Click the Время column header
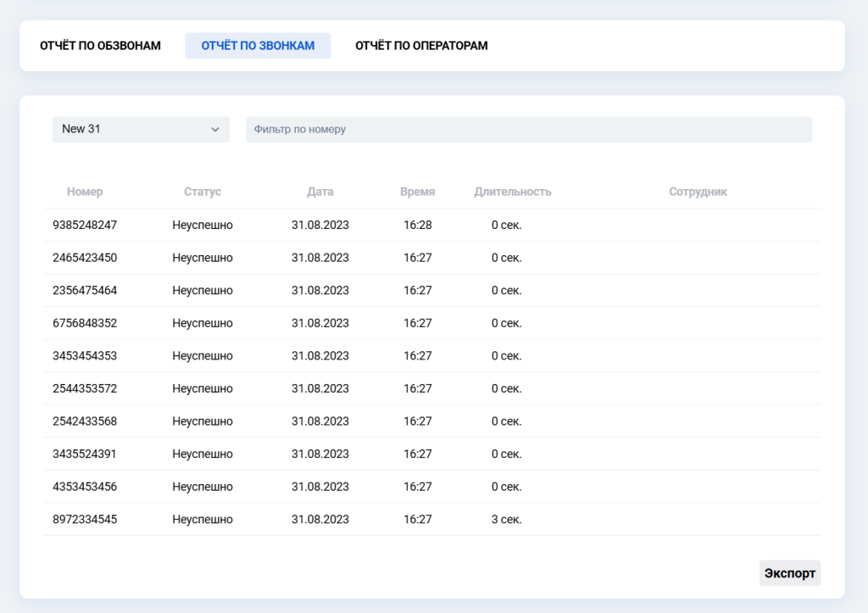 [x=417, y=192]
